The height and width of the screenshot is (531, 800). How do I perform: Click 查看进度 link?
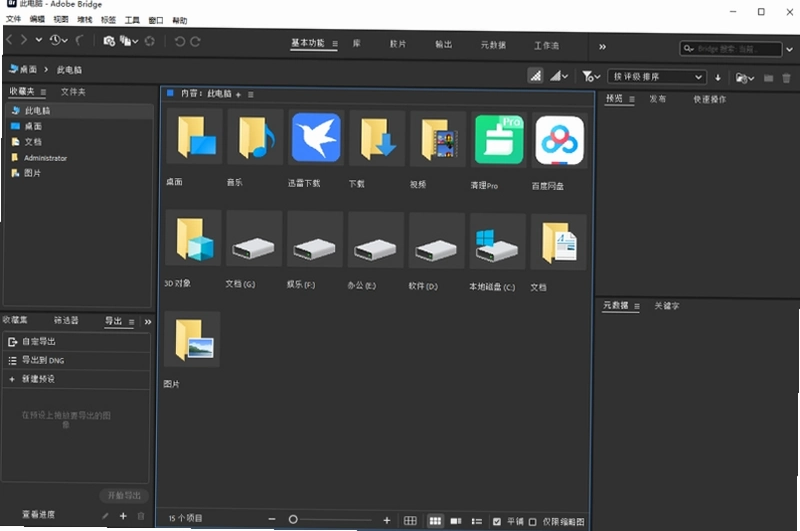[38, 514]
